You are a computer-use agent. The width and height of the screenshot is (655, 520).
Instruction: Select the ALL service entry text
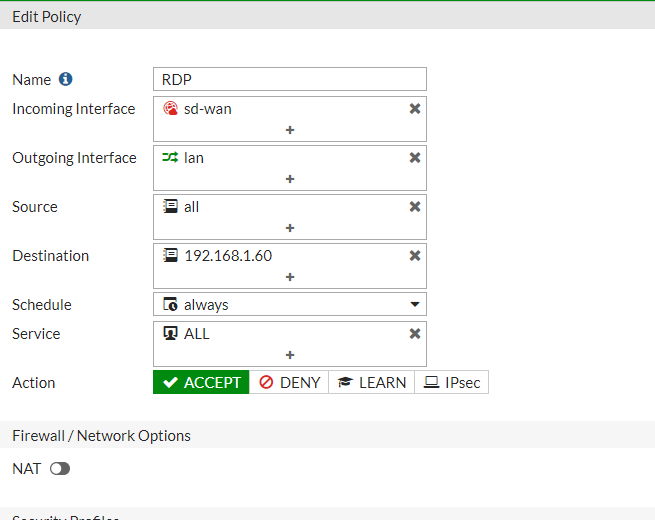(x=197, y=334)
